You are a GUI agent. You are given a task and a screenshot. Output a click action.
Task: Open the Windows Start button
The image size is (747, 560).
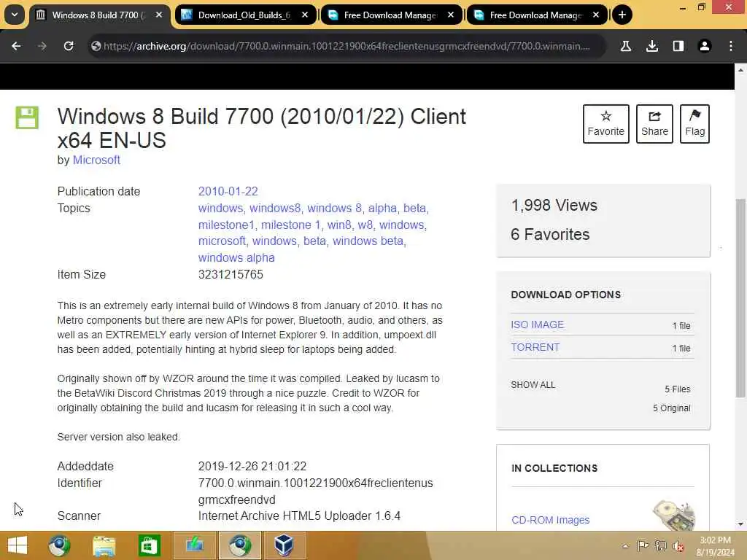(x=18, y=545)
